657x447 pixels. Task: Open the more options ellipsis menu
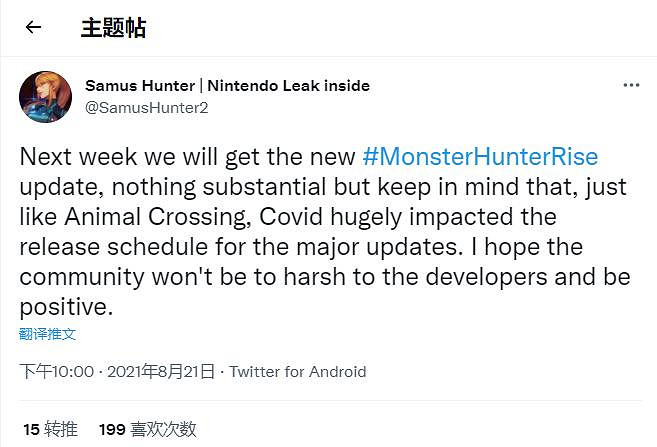631,86
